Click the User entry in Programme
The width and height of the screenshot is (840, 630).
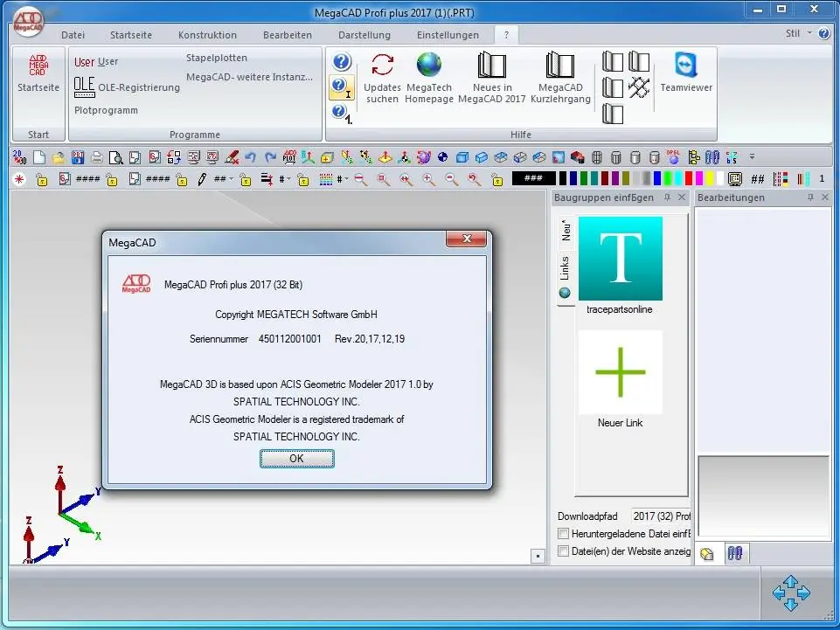tap(96, 62)
